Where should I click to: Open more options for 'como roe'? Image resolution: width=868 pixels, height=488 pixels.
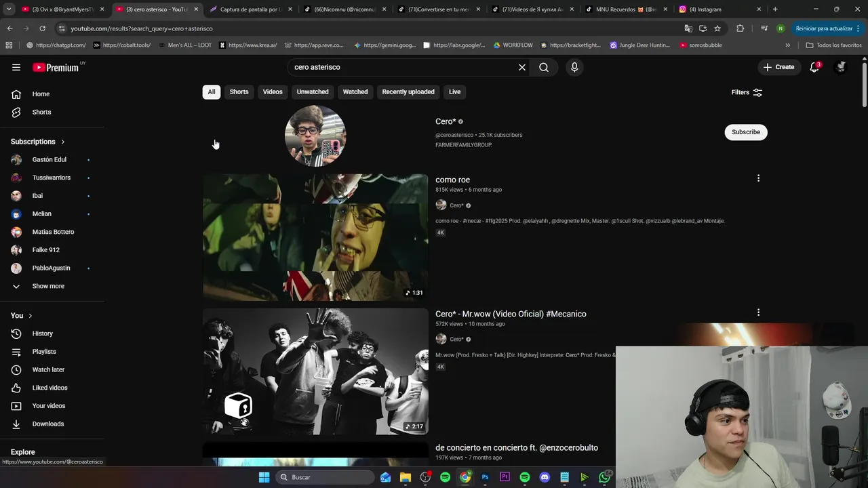pyautogui.click(x=758, y=178)
